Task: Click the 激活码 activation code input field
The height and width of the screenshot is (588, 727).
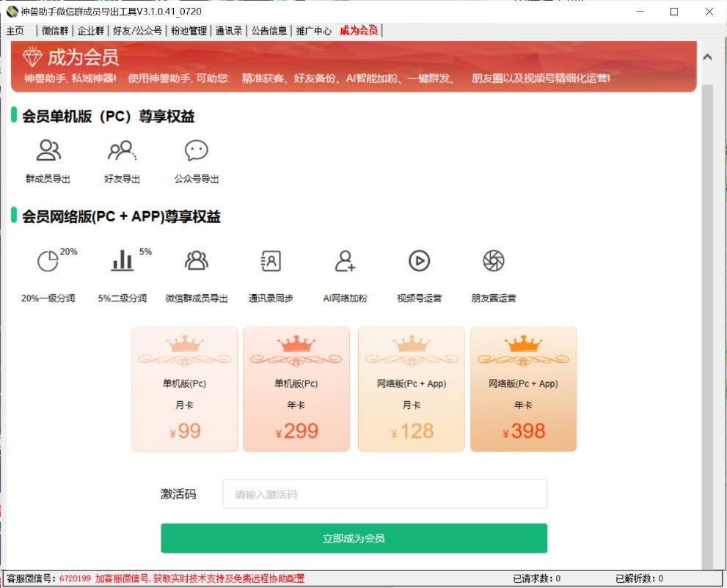Action: (384, 494)
